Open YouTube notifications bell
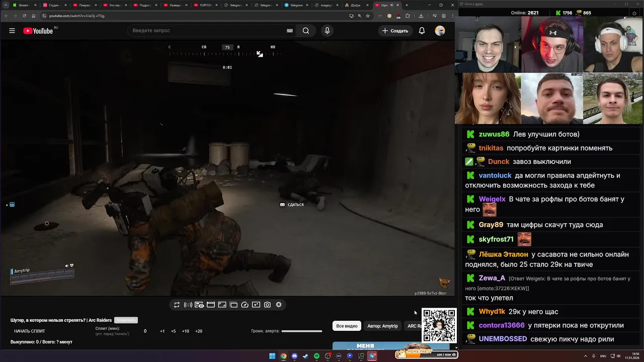Screen dimensions: 644x362 click(422, 31)
